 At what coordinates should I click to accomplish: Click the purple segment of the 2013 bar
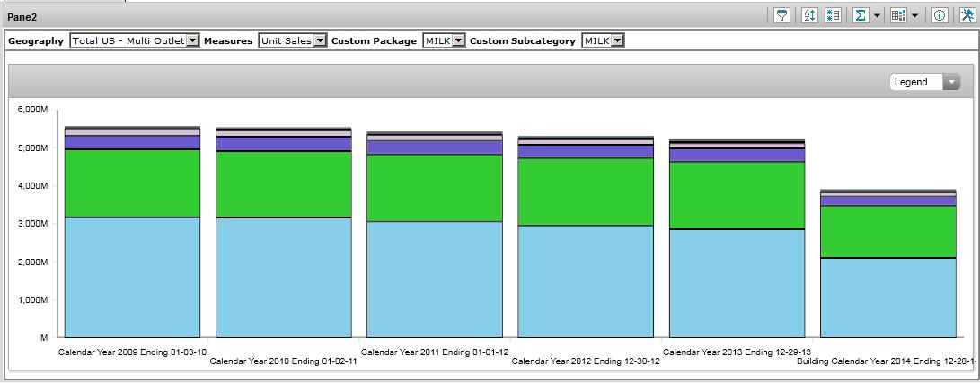(737, 155)
